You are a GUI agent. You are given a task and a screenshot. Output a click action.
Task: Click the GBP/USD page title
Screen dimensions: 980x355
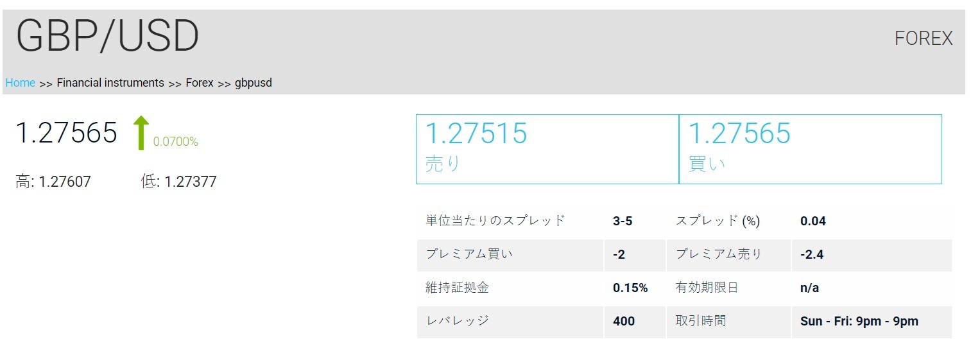point(108,37)
